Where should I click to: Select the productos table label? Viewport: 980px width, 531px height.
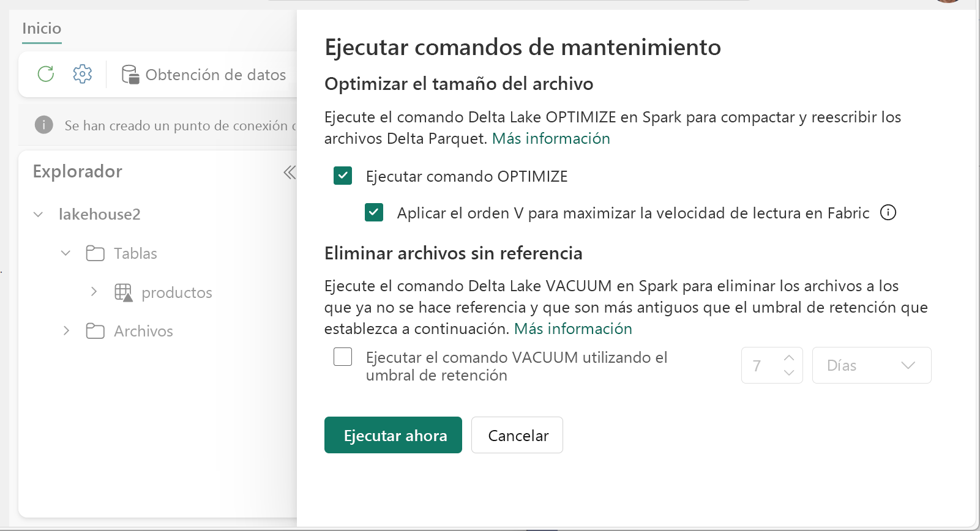pos(177,293)
